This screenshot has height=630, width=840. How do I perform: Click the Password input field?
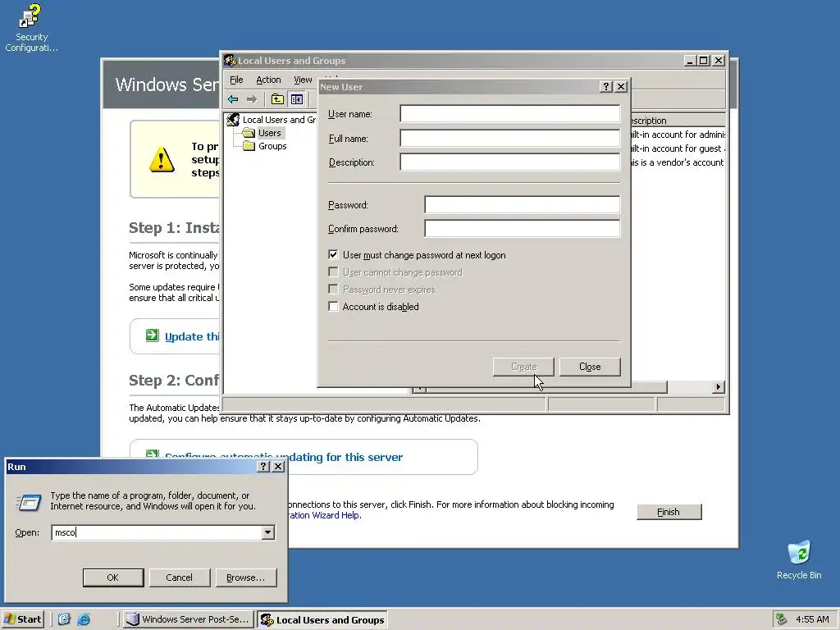click(x=523, y=204)
